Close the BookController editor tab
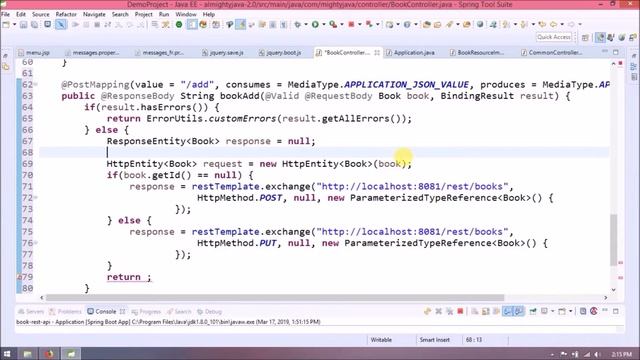 [377, 53]
